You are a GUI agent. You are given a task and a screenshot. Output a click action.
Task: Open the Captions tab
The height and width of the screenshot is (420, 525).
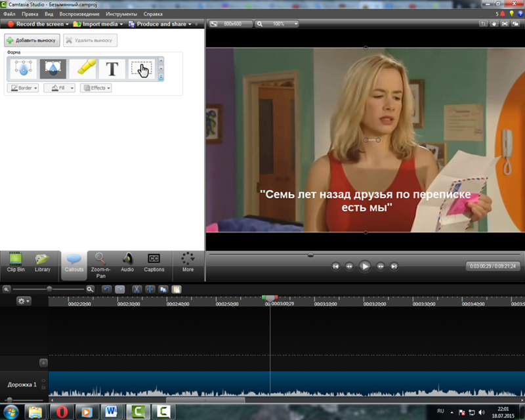[154, 263]
